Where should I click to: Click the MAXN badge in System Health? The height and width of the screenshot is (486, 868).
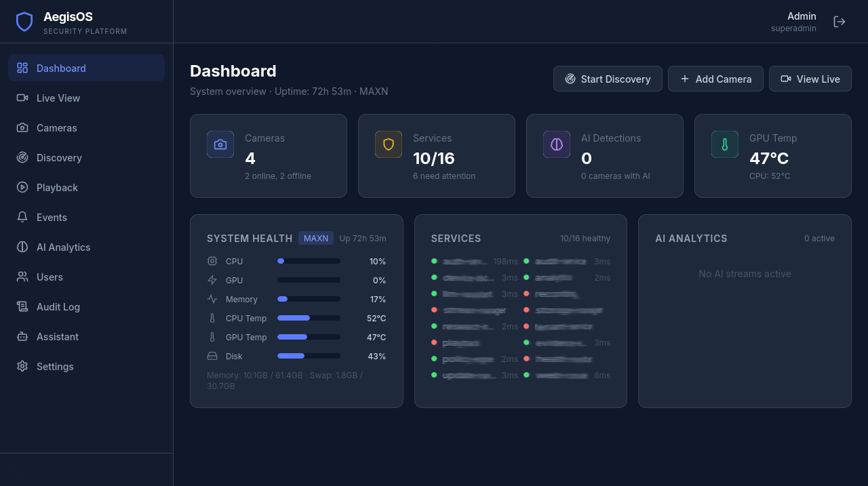(x=316, y=239)
